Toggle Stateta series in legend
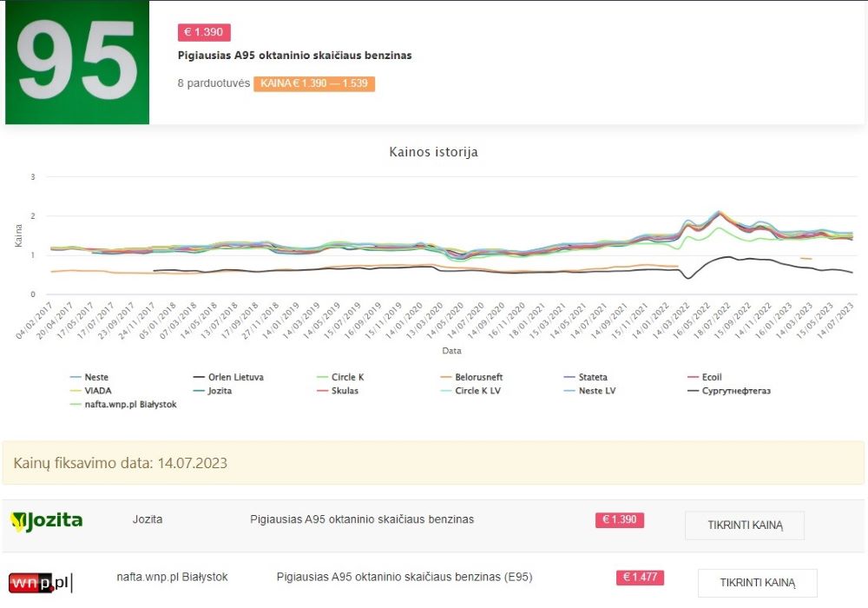The height and width of the screenshot is (608, 868). click(x=585, y=377)
